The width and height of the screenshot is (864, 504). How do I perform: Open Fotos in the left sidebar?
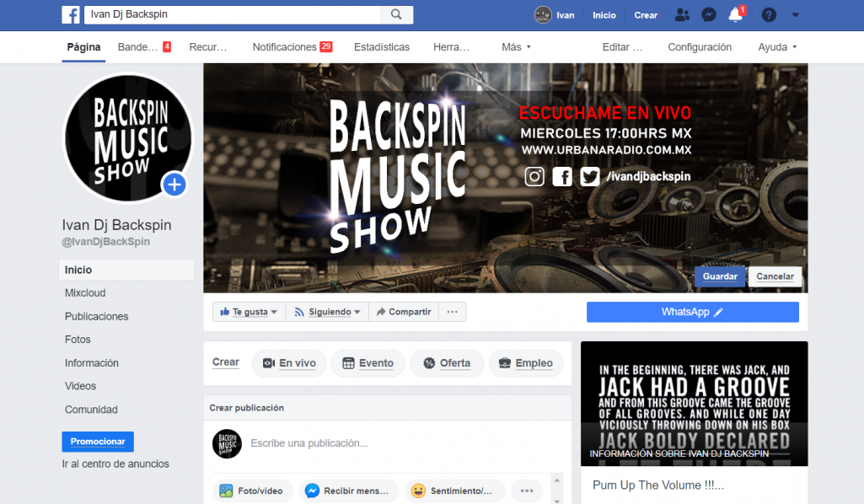pyautogui.click(x=78, y=340)
